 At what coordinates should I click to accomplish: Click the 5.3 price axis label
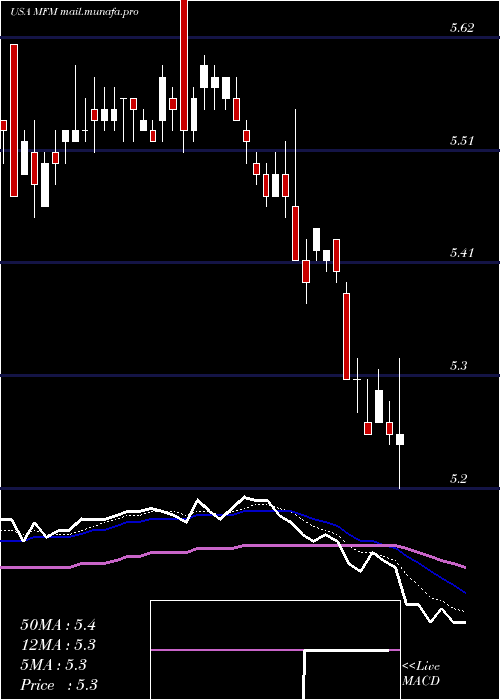click(x=458, y=366)
